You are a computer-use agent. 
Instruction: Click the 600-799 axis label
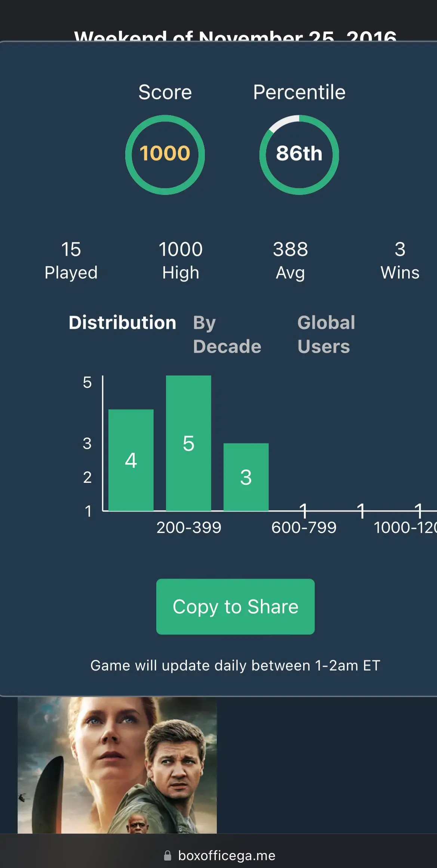[x=304, y=528]
